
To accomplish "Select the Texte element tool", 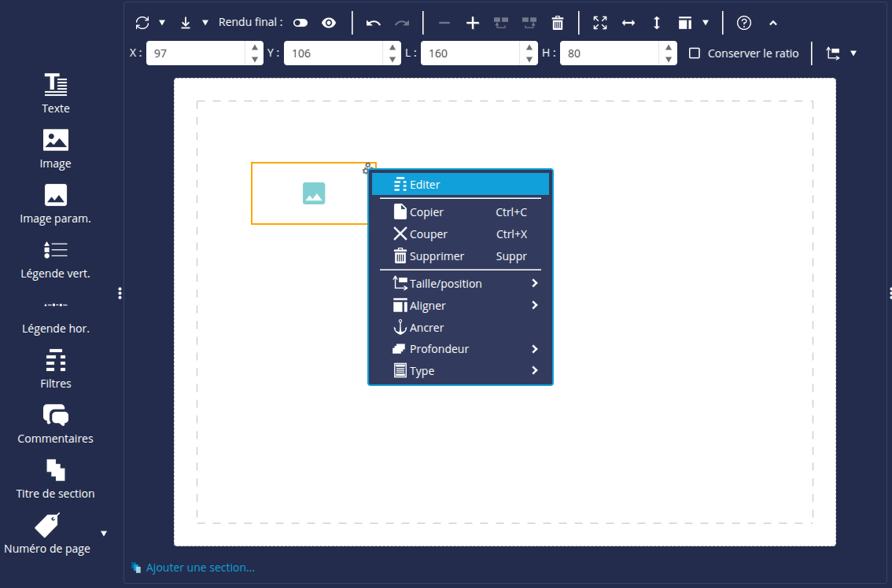I will click(x=55, y=93).
